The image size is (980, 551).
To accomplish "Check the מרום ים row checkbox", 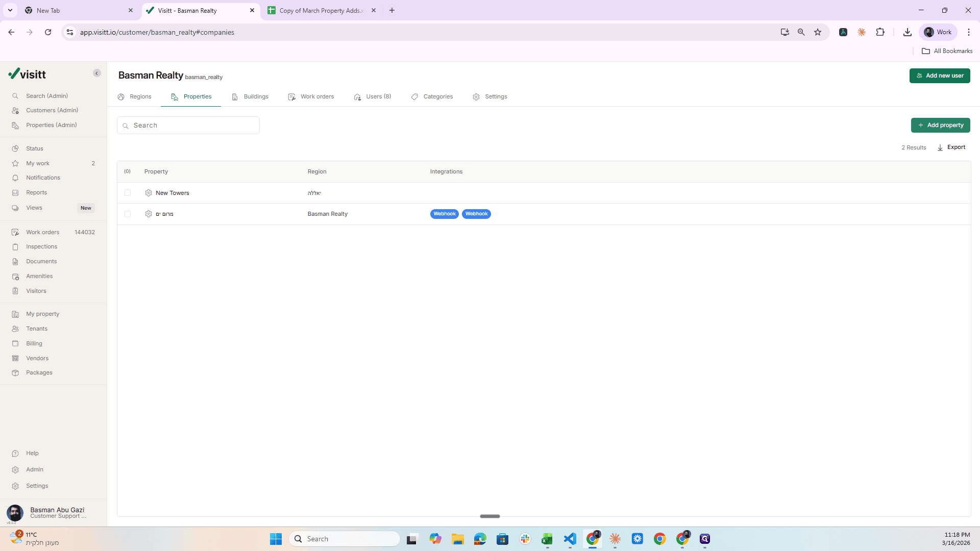I will tap(128, 214).
